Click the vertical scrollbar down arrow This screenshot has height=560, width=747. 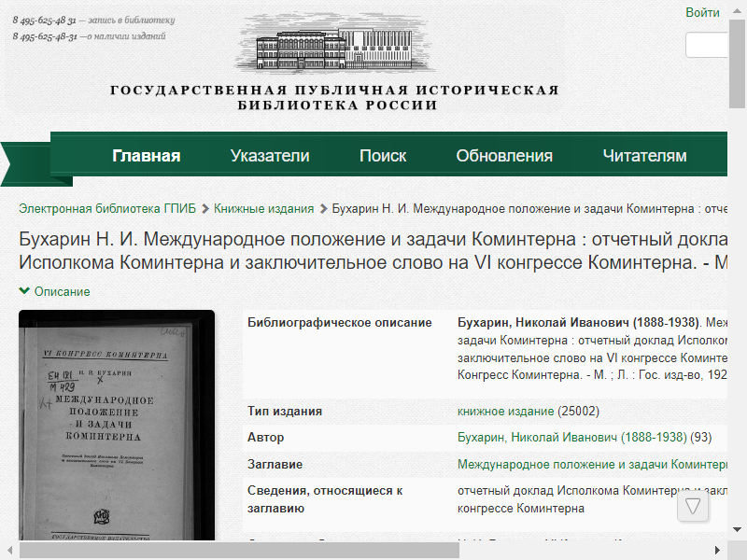click(737, 529)
